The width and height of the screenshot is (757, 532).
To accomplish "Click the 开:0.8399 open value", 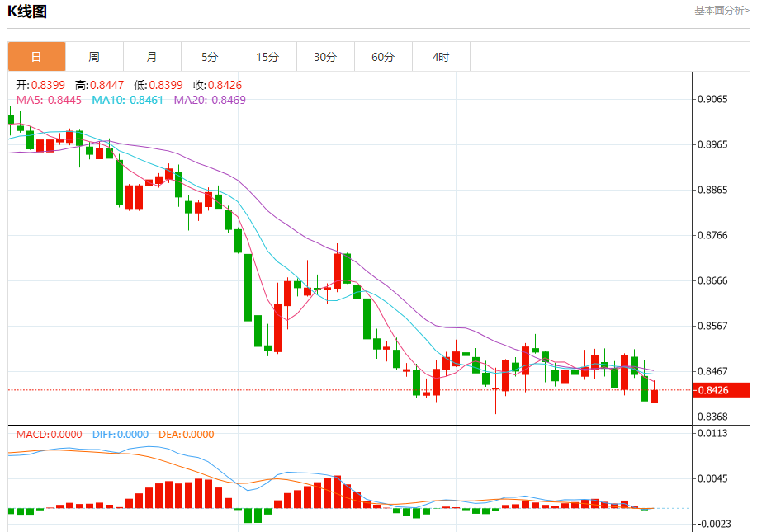I will click(40, 86).
